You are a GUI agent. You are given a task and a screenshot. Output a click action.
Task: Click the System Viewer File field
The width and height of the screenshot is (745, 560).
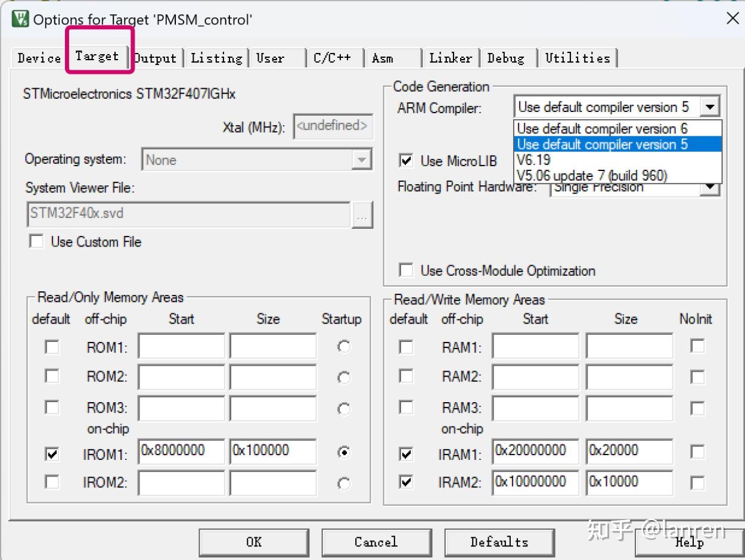pos(188,215)
